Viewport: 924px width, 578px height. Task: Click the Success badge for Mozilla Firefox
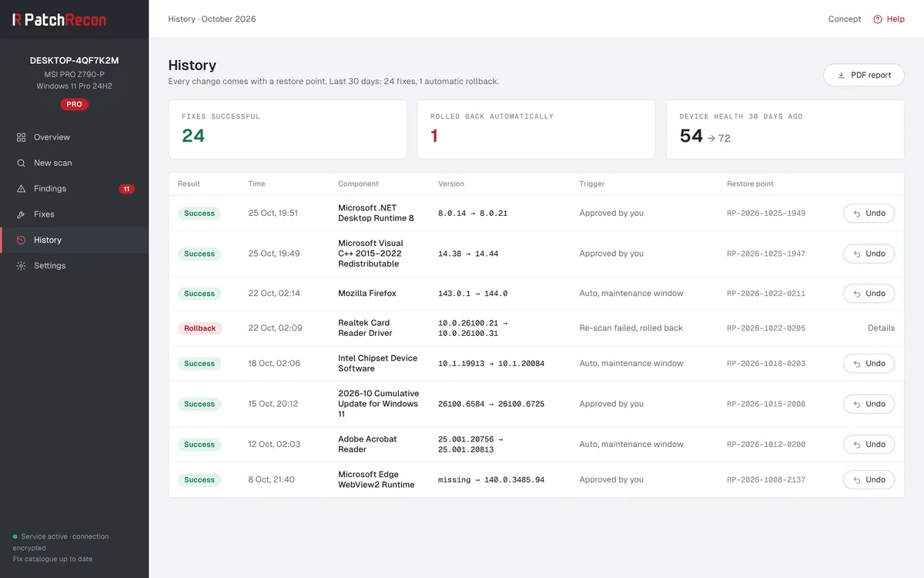[199, 294]
